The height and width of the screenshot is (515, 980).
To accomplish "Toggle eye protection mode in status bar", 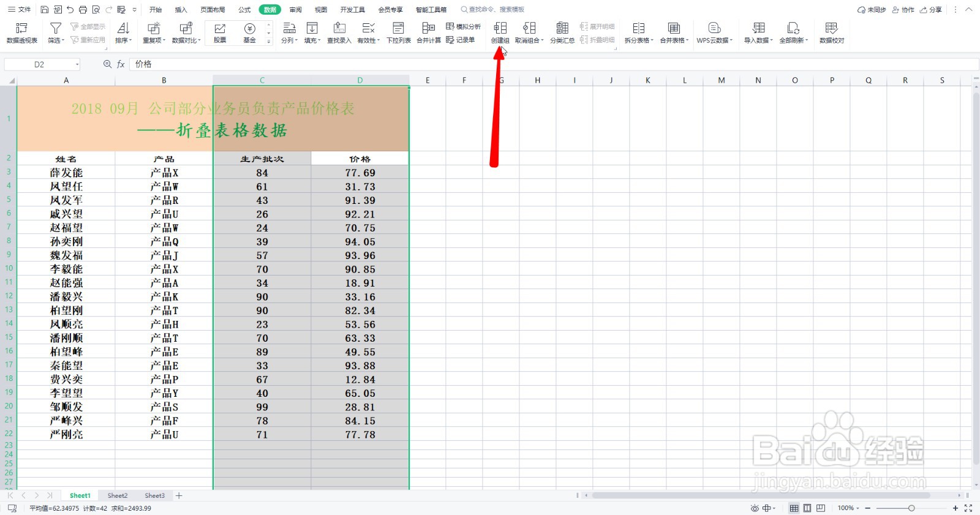I will coord(755,508).
